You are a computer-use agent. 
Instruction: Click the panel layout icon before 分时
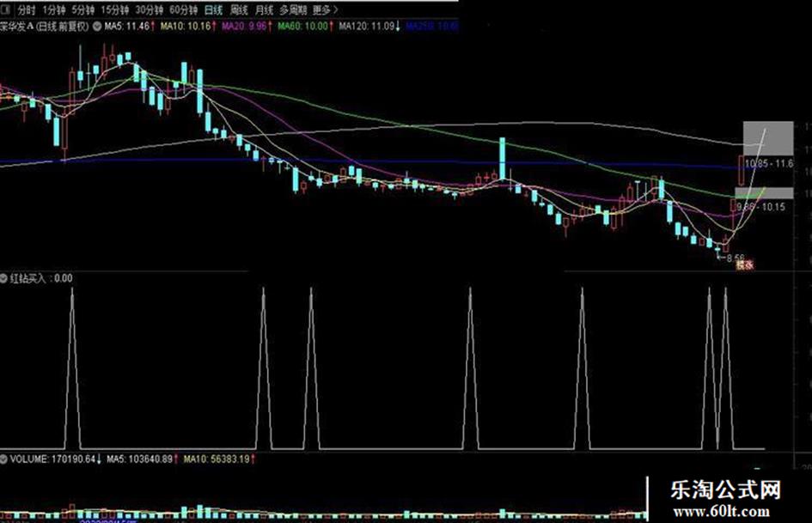6,9
